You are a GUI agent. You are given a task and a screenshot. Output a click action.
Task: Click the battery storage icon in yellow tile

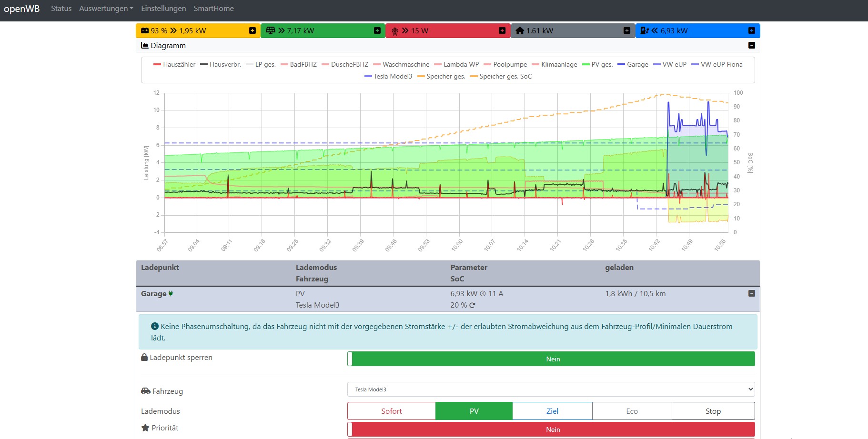coord(144,30)
